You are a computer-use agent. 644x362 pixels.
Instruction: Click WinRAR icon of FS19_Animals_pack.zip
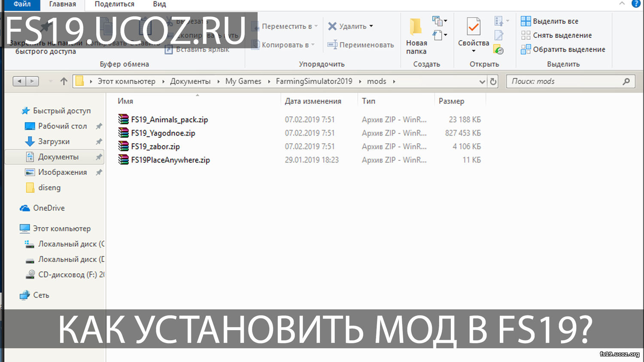[x=124, y=119]
